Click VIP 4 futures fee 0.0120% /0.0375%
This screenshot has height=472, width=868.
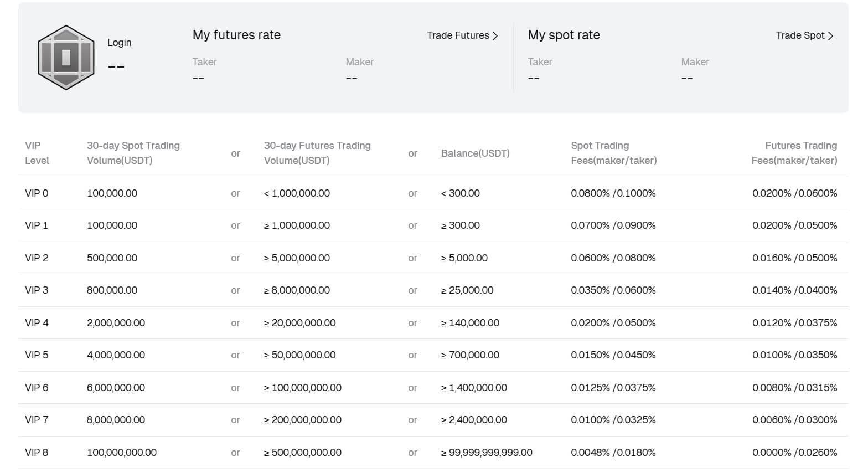[x=795, y=323]
